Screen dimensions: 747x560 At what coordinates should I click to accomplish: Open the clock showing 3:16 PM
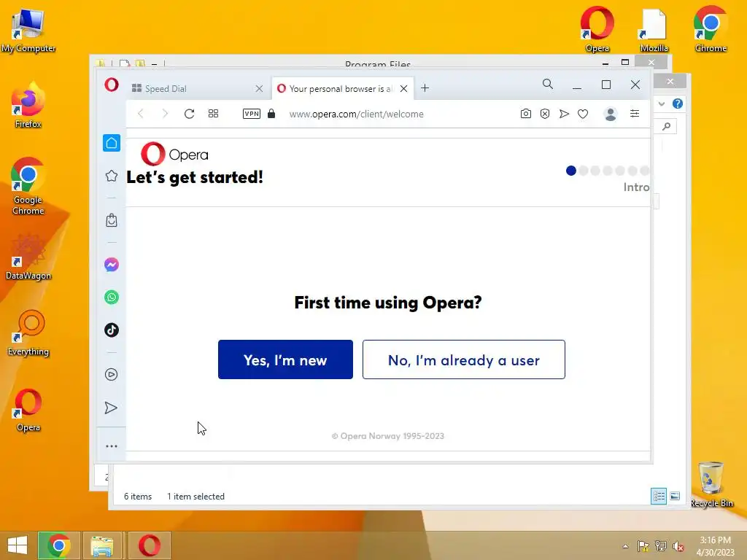point(715,546)
